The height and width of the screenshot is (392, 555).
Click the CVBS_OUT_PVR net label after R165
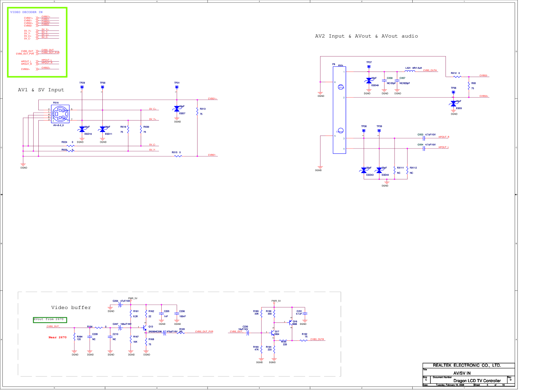[204, 332]
